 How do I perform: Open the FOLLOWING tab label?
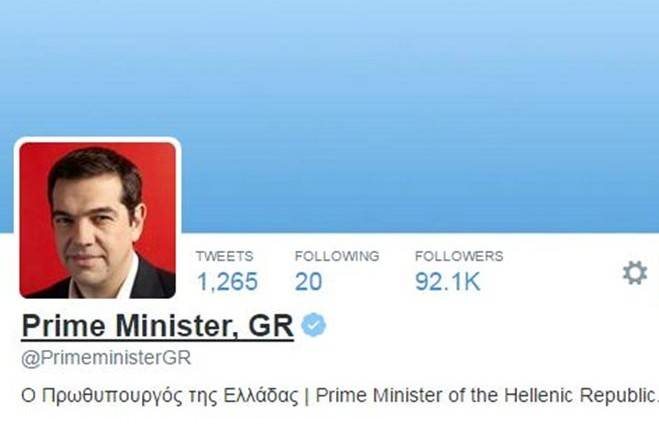pos(337,256)
